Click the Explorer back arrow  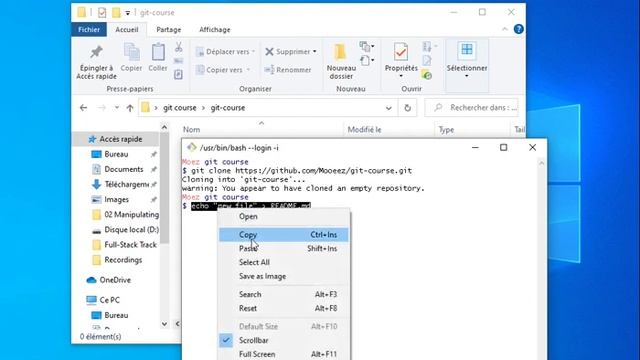pyautogui.click(x=84, y=108)
